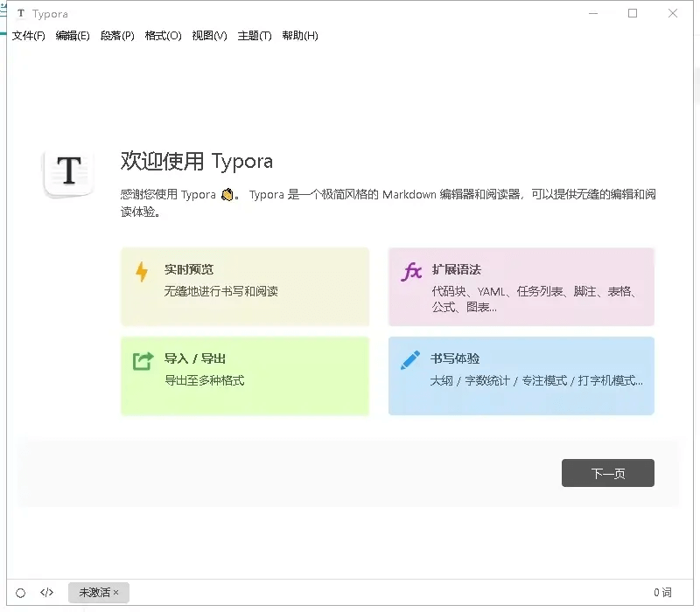Click text 导出至多种格式
Viewport: 700px width, 612px height.
pyautogui.click(x=205, y=380)
